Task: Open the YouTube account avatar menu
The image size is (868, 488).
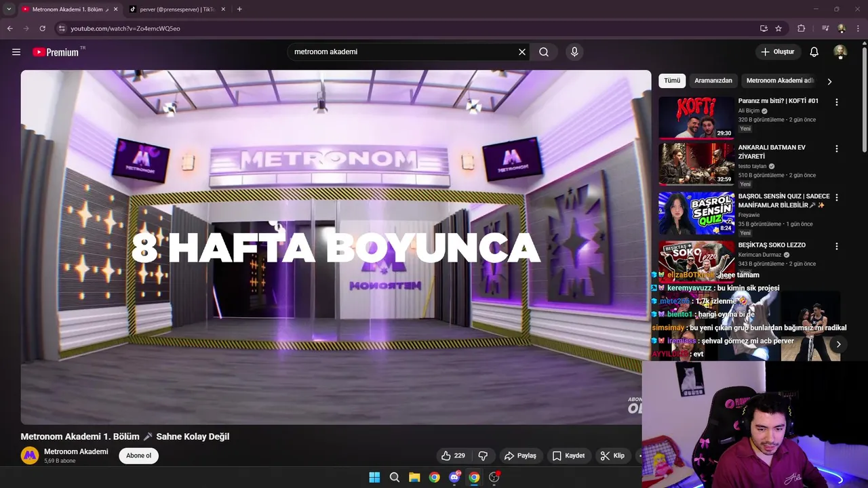Action: (x=840, y=52)
